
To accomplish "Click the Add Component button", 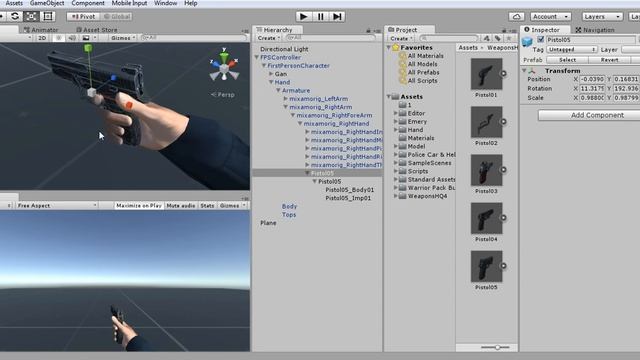I will [x=597, y=115].
